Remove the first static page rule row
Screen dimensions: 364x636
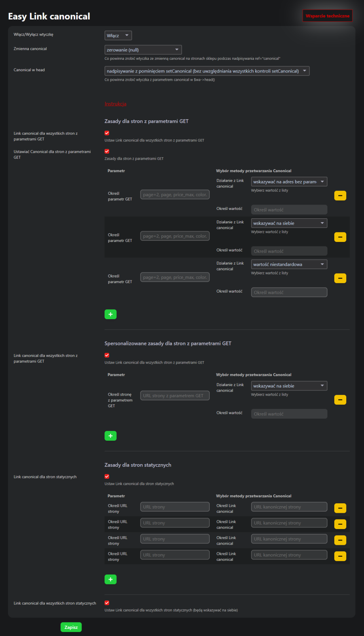pos(340,508)
